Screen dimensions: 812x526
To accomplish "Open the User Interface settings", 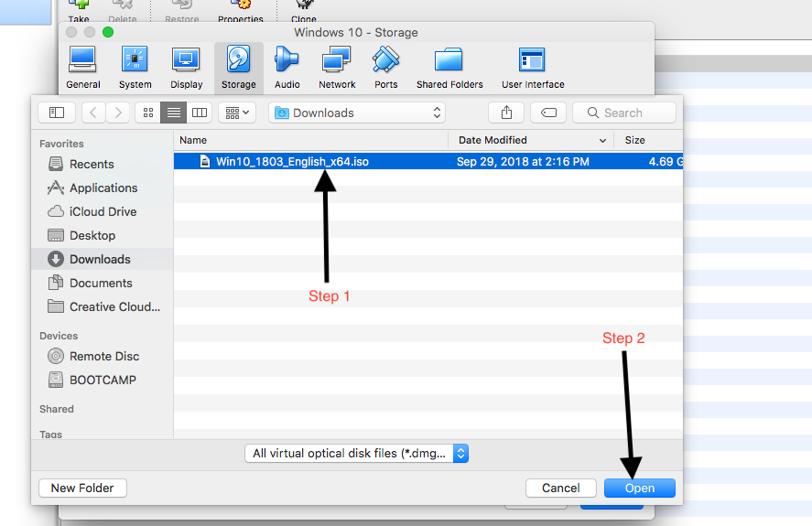I will click(x=533, y=68).
